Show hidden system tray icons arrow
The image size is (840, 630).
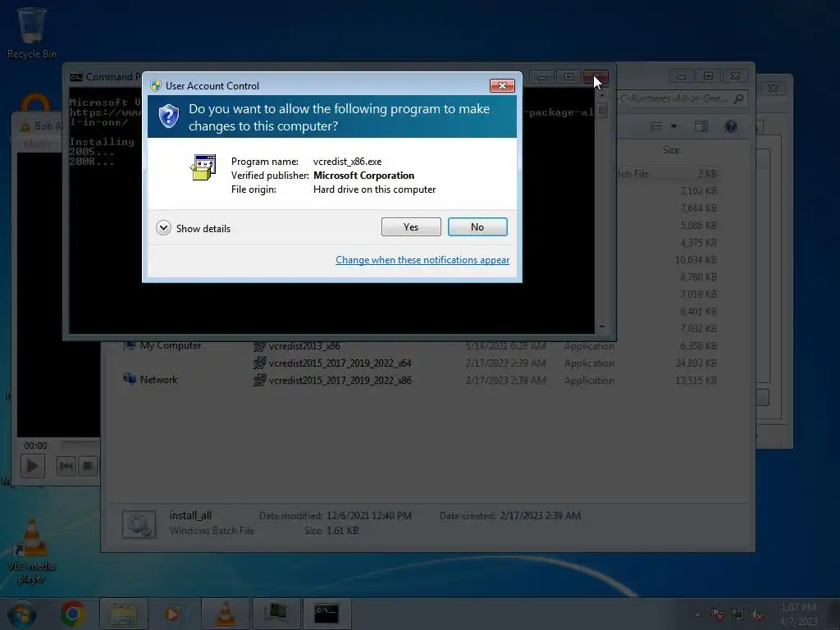point(697,614)
